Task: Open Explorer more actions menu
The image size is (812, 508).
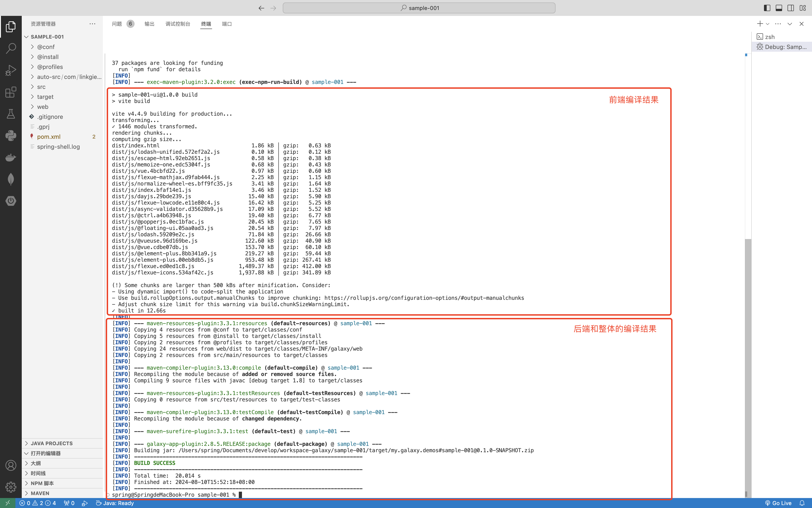Action: pos(92,24)
